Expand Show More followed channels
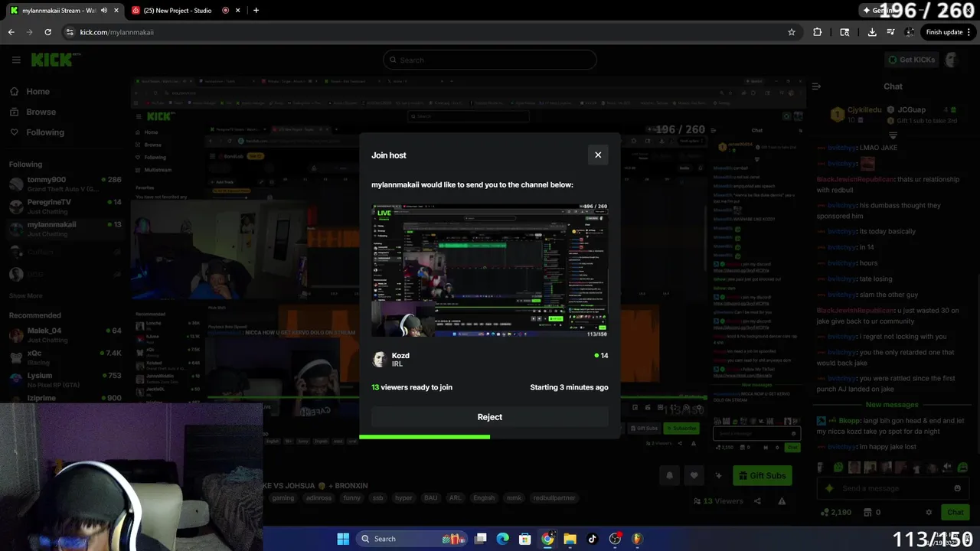The image size is (980, 551). (x=26, y=295)
